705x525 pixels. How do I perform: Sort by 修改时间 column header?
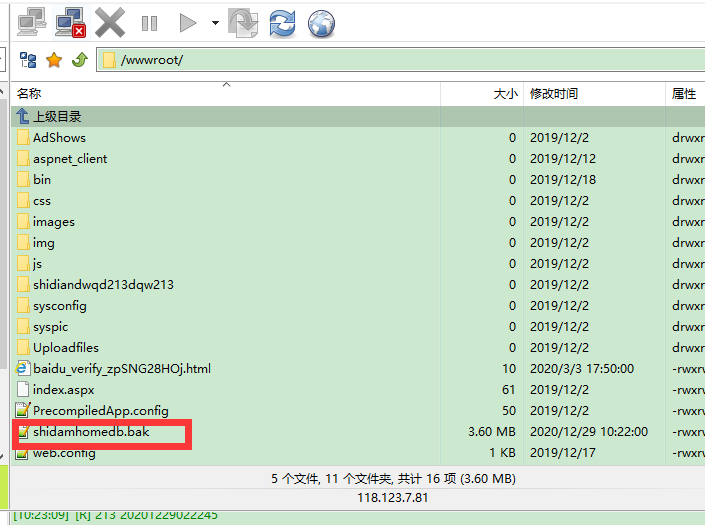click(554, 94)
